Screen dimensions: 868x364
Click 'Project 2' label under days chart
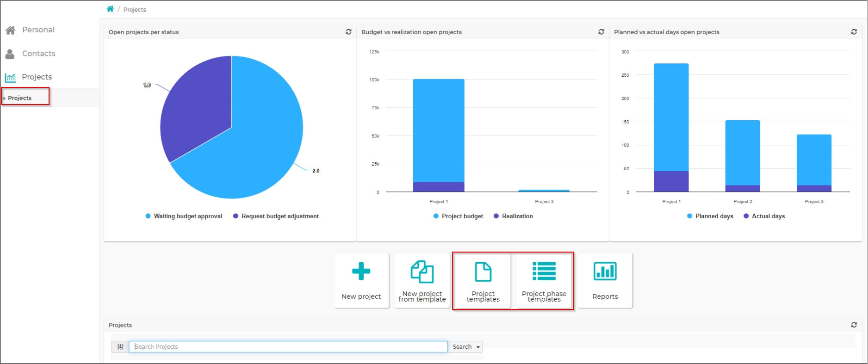(743, 202)
